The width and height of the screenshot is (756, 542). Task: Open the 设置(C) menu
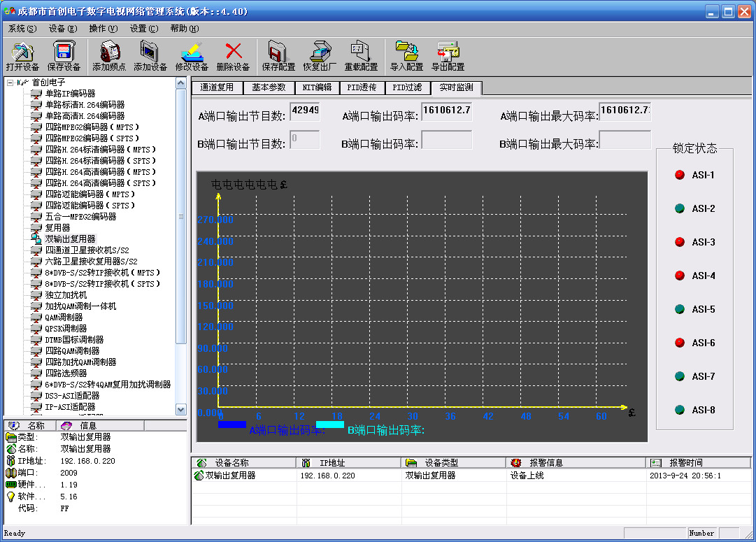pos(143,29)
